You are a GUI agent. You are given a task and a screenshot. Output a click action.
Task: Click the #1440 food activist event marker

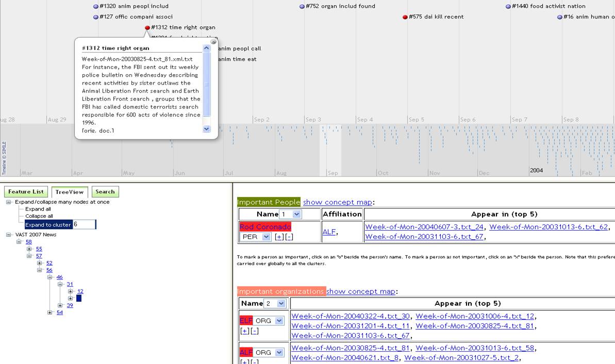(x=508, y=7)
